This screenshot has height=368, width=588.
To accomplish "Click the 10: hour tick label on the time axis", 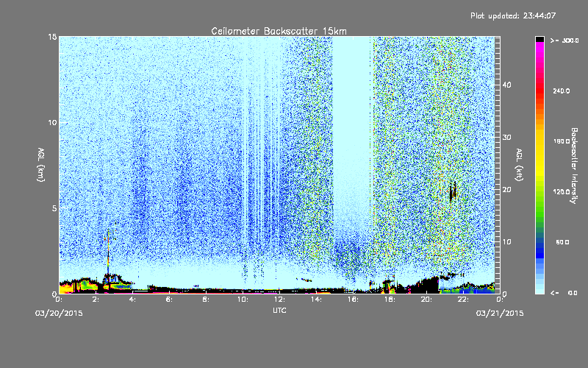I will [243, 300].
